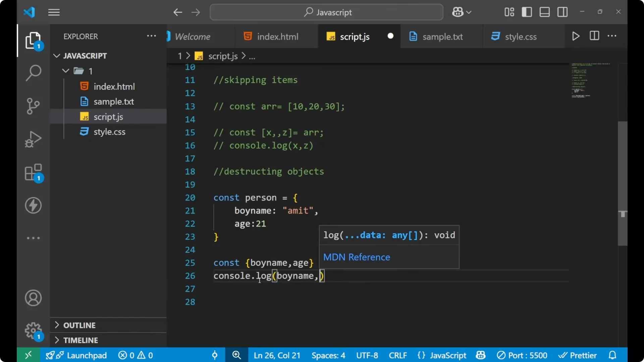Open the Source Control icon
This screenshot has height=362, width=644.
click(33, 106)
